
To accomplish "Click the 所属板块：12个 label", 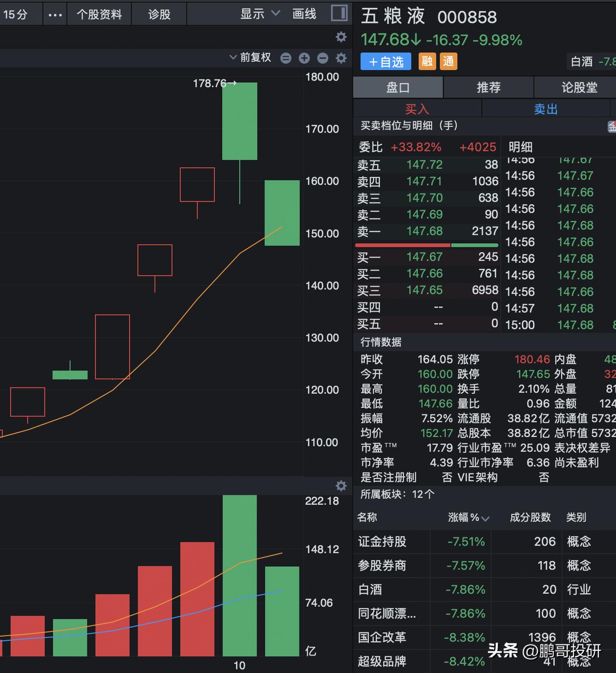I will 398,494.
